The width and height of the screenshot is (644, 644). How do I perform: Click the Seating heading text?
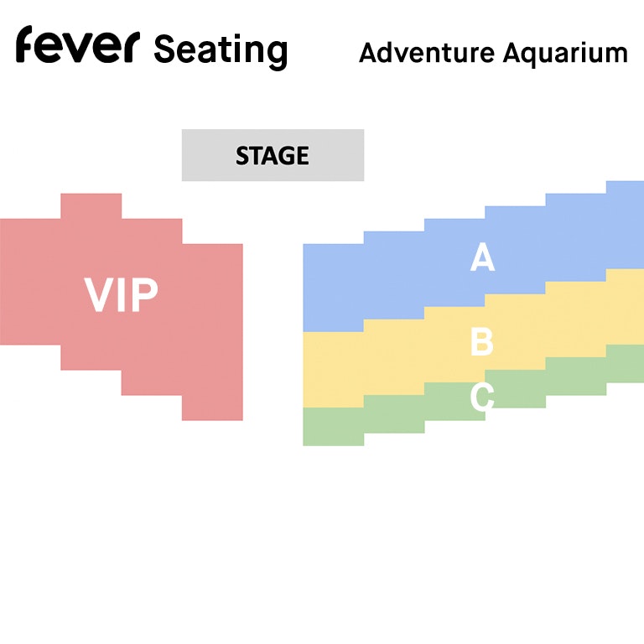220,50
